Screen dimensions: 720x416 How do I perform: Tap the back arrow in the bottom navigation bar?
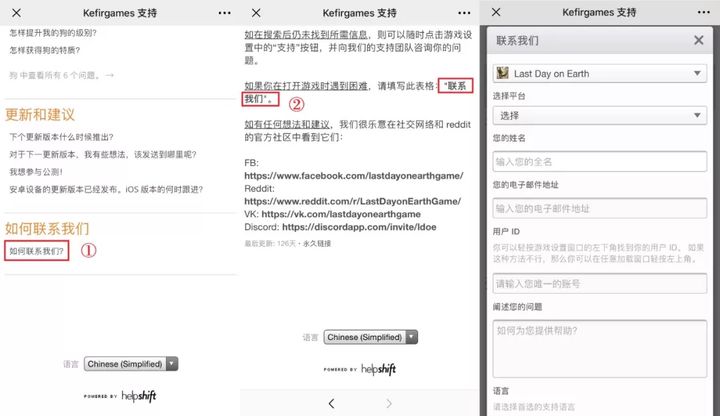point(331,403)
